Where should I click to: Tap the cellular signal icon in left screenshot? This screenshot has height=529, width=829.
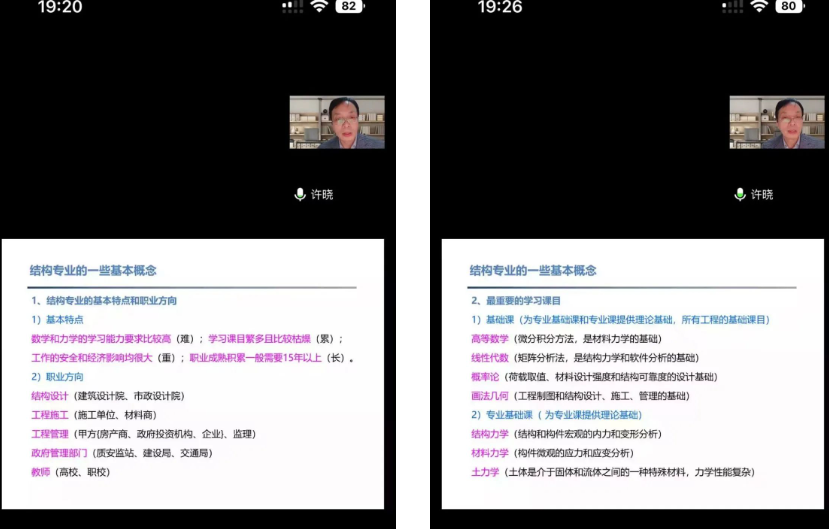(x=292, y=6)
